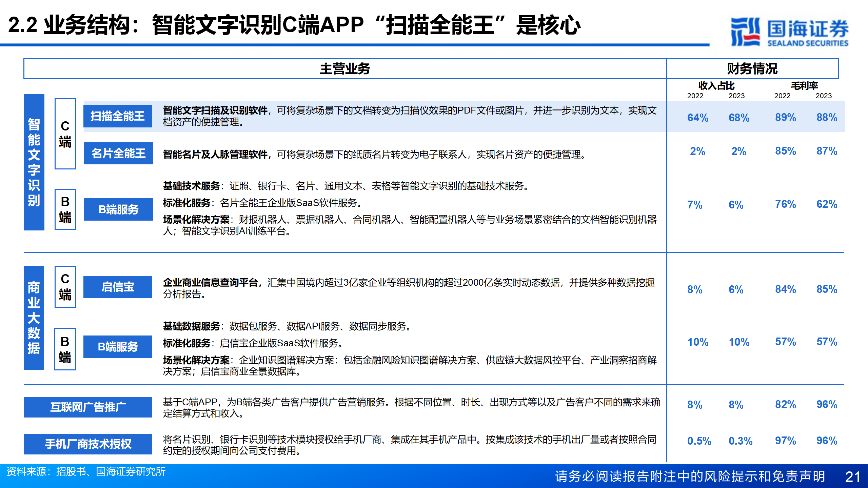The width and height of the screenshot is (868, 488).
Task: Click the slide title 2.2 业务结构
Action: [x=294, y=25]
